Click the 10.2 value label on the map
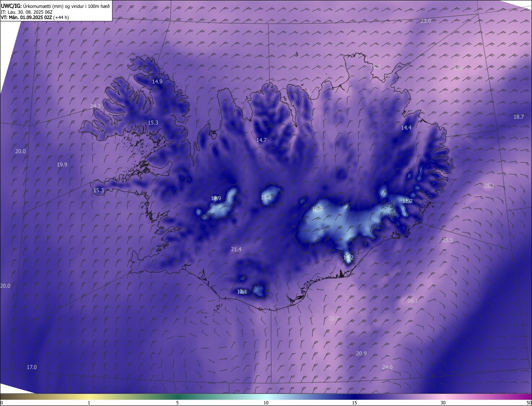This screenshot has height=406, width=532. (x=348, y=258)
